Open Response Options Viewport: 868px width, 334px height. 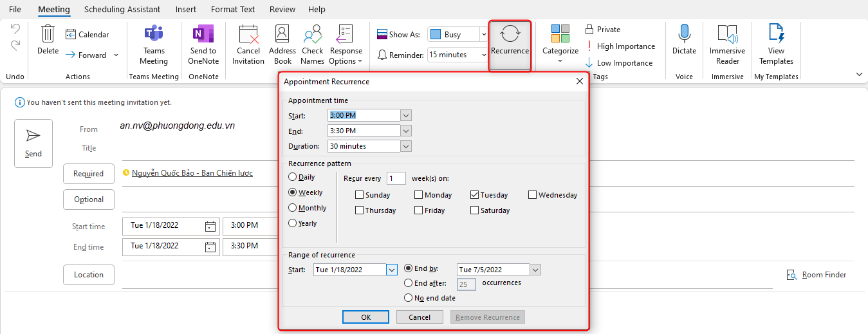pyautogui.click(x=346, y=45)
